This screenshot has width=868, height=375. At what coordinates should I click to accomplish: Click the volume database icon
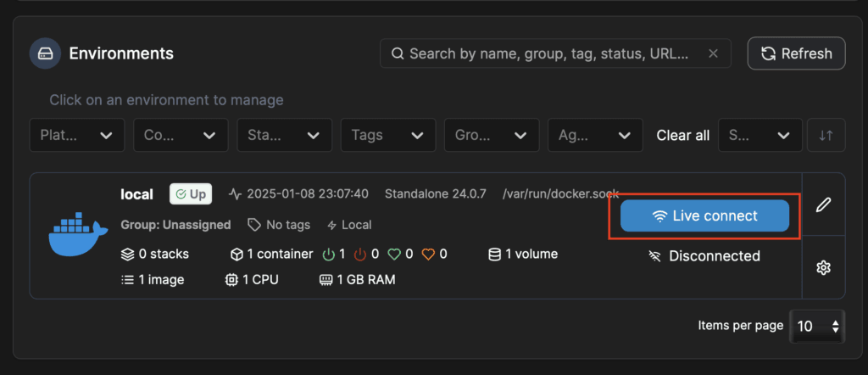(494, 254)
